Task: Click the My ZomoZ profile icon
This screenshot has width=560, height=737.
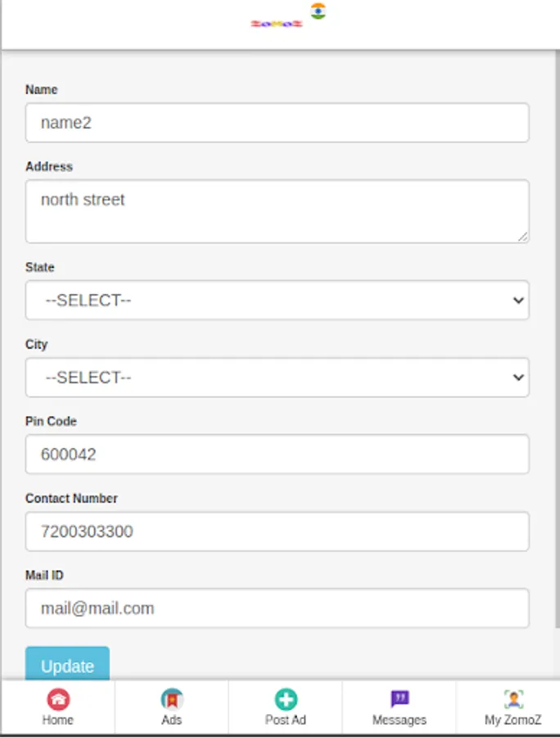Action: pos(513,699)
